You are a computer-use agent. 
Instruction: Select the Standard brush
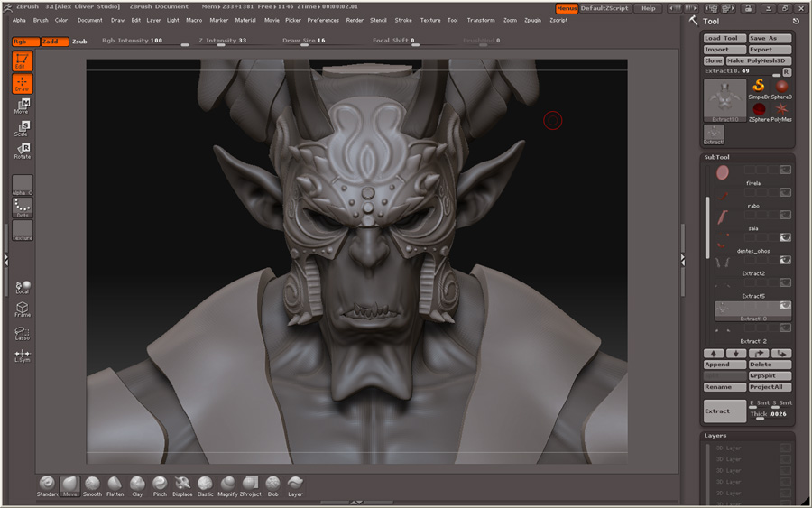click(x=47, y=486)
